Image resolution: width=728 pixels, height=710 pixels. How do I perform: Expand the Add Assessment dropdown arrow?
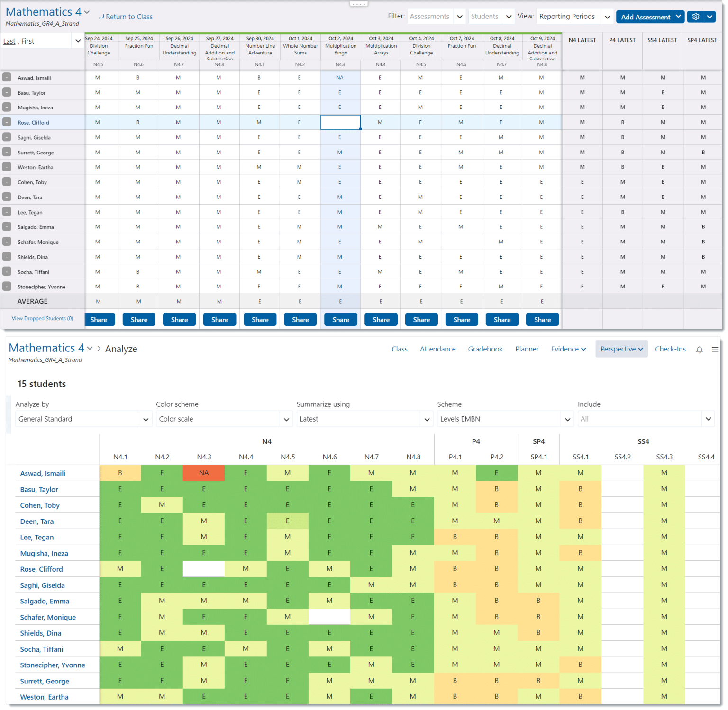pyautogui.click(x=679, y=16)
